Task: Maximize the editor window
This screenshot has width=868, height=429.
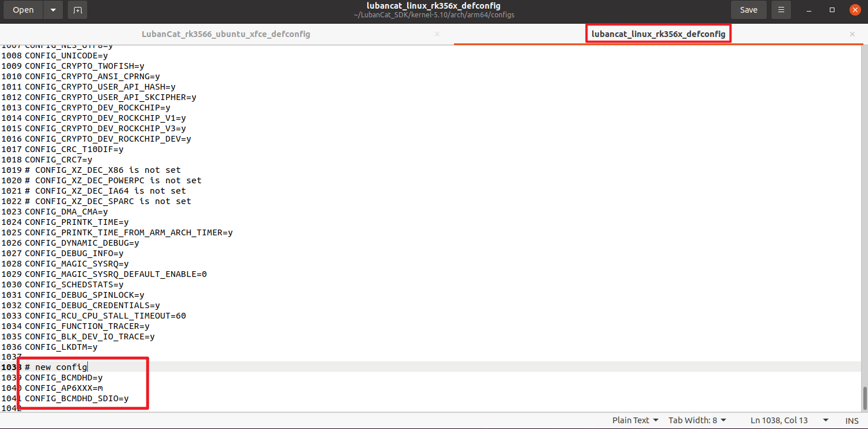Action: click(832, 10)
